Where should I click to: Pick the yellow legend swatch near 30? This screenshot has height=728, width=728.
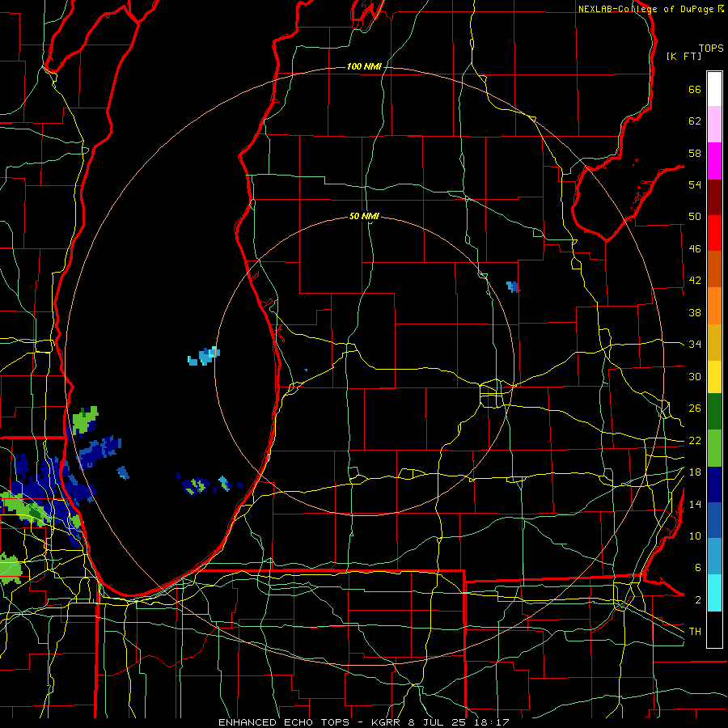[714, 376]
